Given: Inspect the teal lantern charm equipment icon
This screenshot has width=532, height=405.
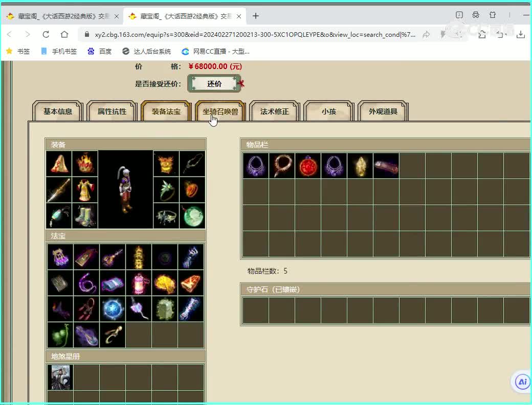Looking at the screenshot, I should click(59, 215).
